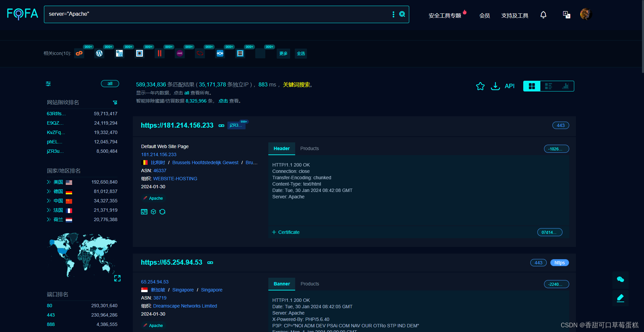This screenshot has height=332, width=644.
Task: Filter by port 80
Action: (50, 306)
